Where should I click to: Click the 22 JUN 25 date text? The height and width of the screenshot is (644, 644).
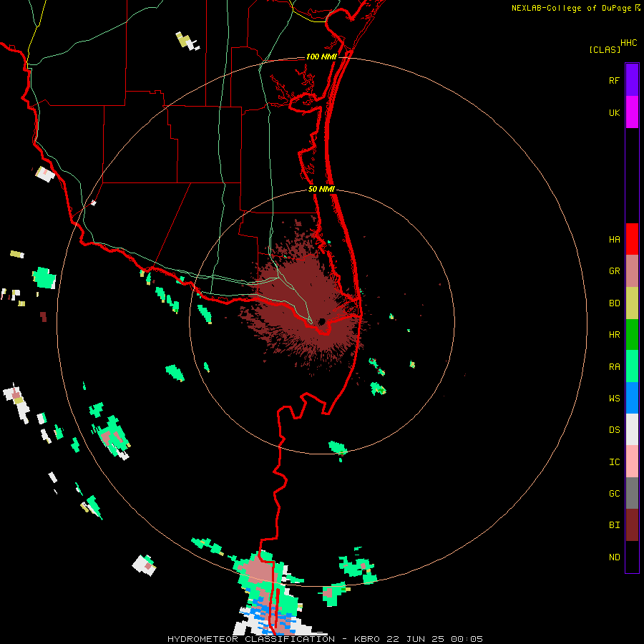[416, 639]
